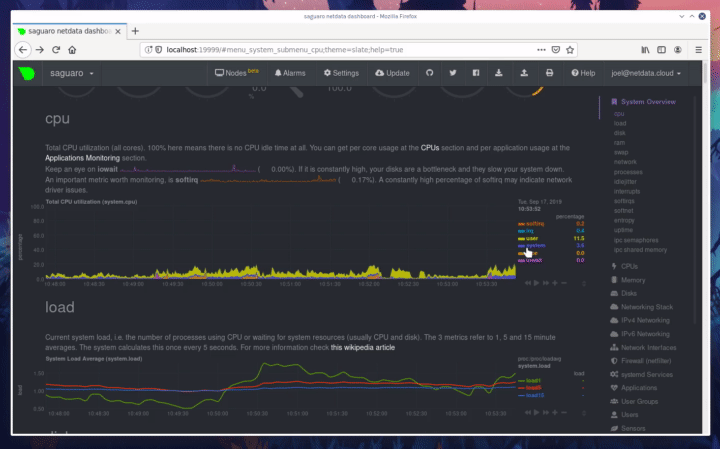720x449 pixels.
Task: Open the Firefox hamburger menu
Action: pyautogui.click(x=698, y=50)
